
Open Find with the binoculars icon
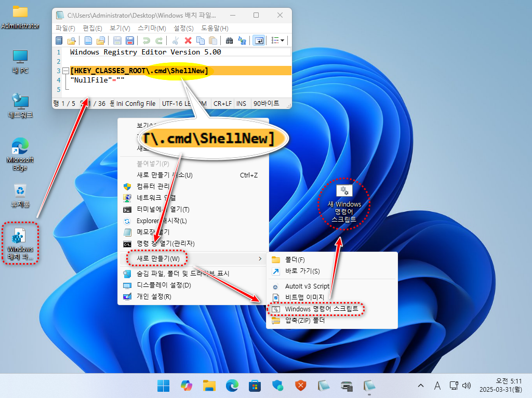pyautogui.click(x=229, y=40)
